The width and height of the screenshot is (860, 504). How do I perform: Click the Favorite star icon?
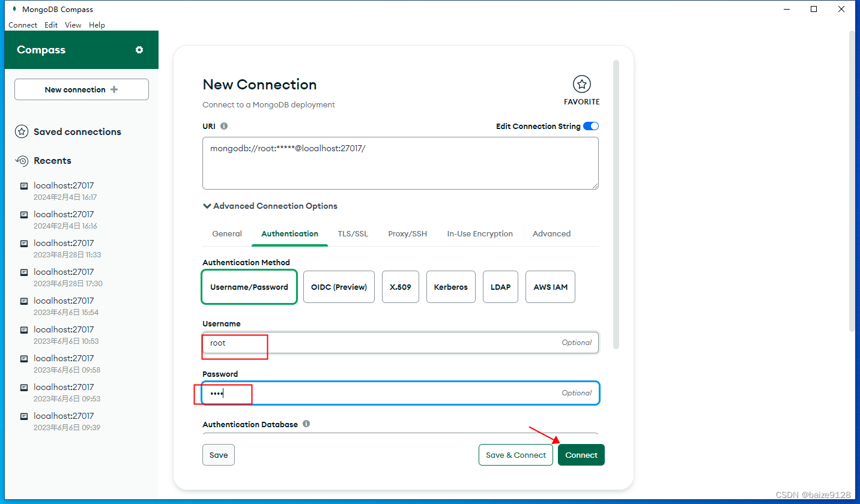coord(581,84)
